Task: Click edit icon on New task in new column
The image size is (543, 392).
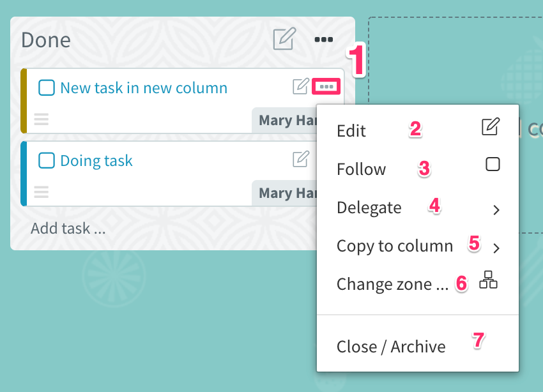Action: tap(301, 86)
